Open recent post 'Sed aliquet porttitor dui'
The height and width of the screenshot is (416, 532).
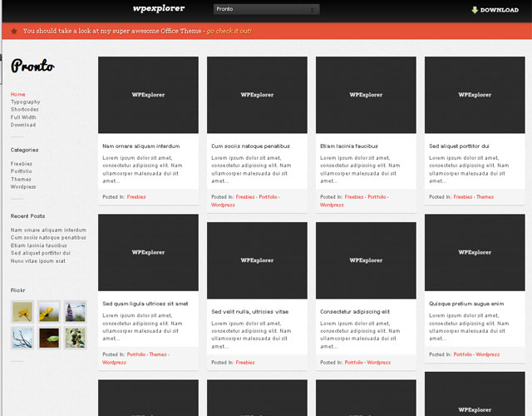click(x=41, y=253)
